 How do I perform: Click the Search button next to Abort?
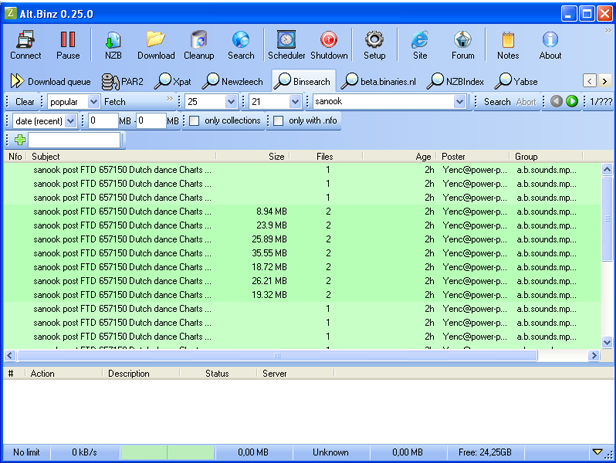click(497, 102)
